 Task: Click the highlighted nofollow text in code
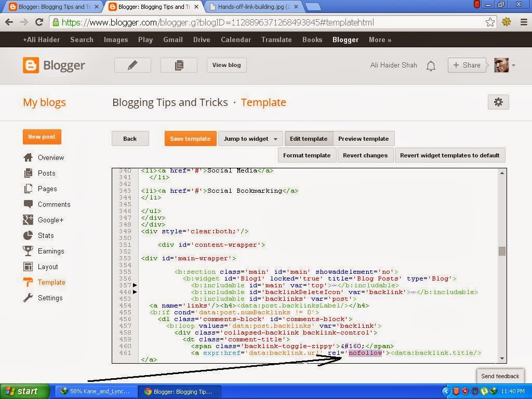tap(365, 353)
